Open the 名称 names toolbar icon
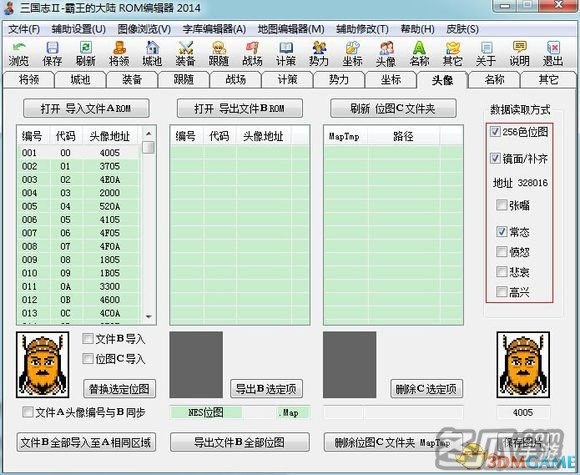The width and height of the screenshot is (580, 475). click(x=419, y=54)
